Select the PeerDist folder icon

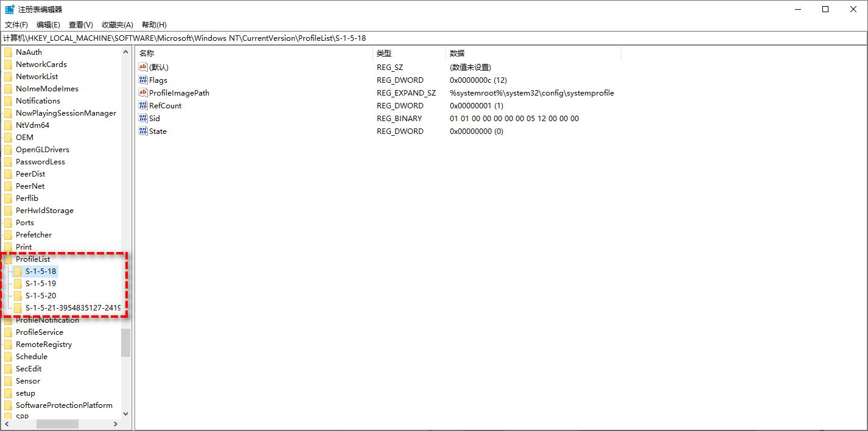8,174
